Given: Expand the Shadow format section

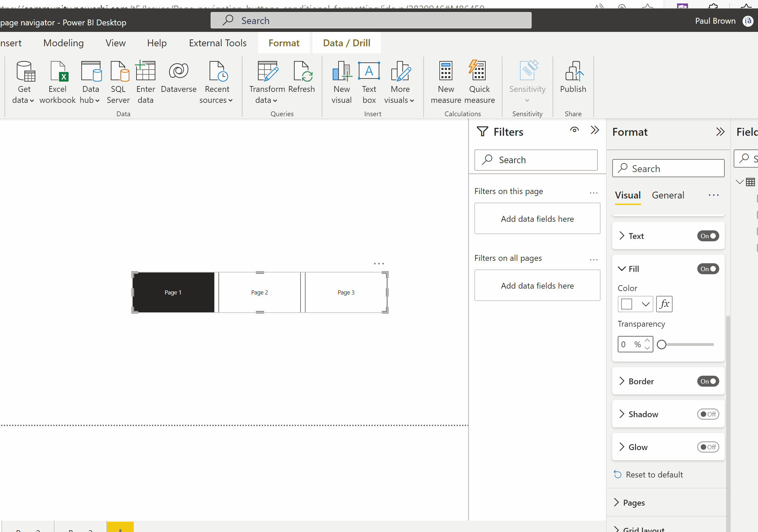Looking at the screenshot, I should point(622,414).
